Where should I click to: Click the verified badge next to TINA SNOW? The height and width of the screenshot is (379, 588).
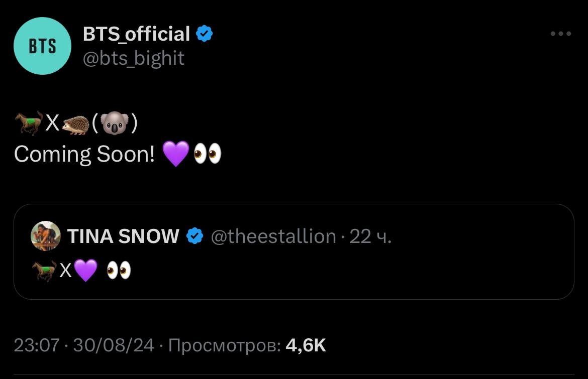pyautogui.click(x=196, y=236)
